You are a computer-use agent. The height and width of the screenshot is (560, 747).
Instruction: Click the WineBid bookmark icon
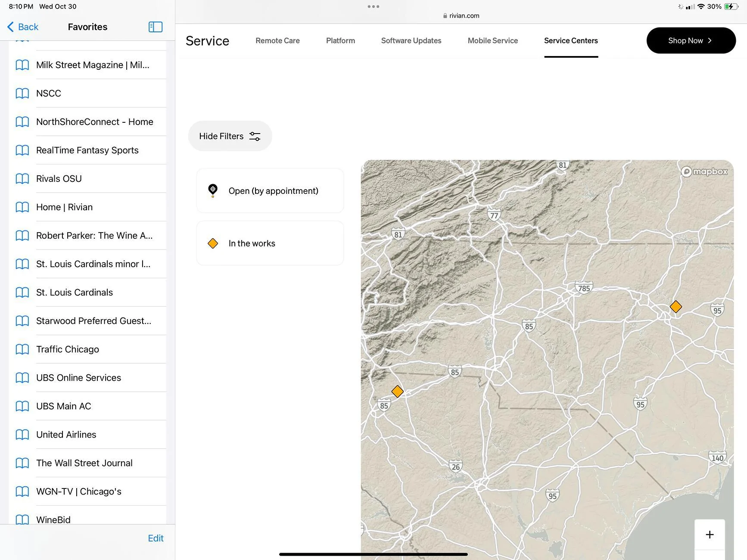pyautogui.click(x=22, y=519)
